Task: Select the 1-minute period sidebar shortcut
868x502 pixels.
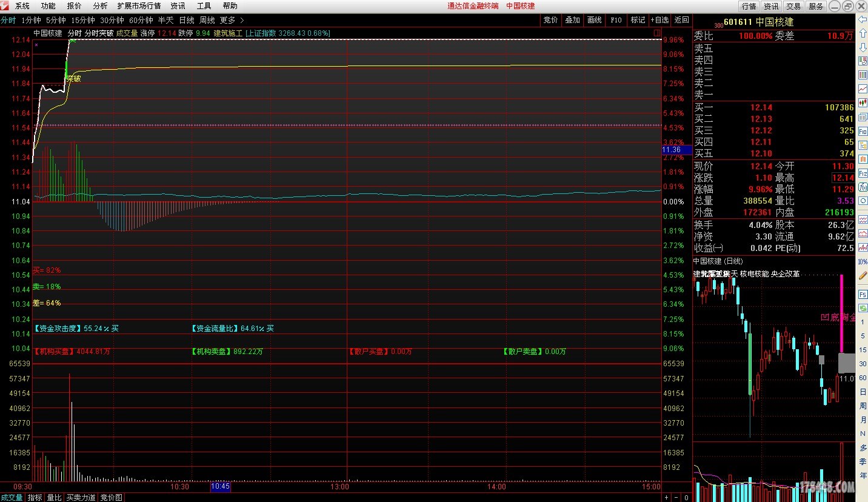Action: [863, 321]
